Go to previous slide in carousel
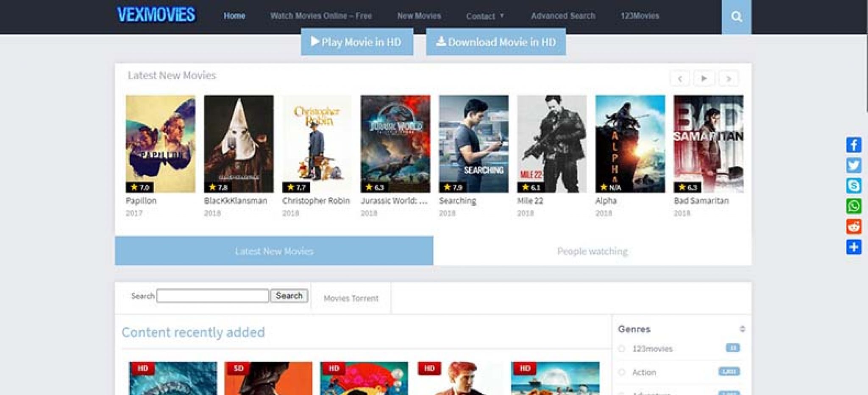 coord(680,78)
